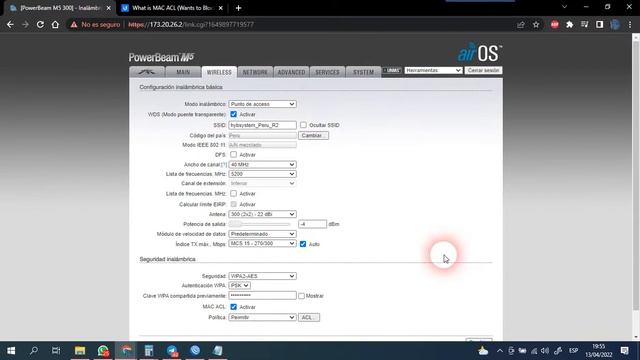Close the PowerBeam M5 300 tab
The image size is (640, 360).
108,8
